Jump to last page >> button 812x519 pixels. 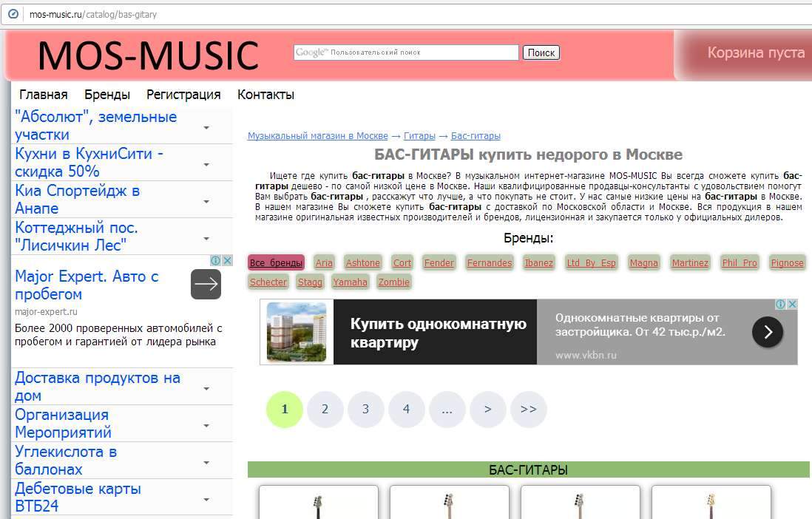(x=528, y=409)
